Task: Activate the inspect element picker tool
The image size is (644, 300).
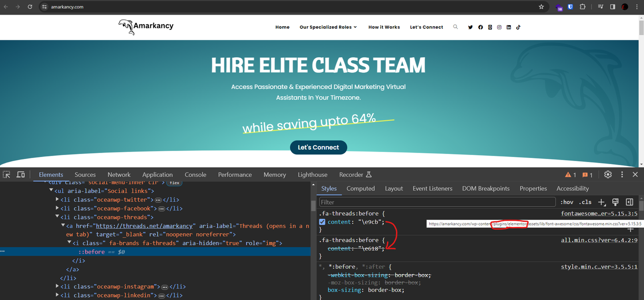Action: [x=7, y=175]
